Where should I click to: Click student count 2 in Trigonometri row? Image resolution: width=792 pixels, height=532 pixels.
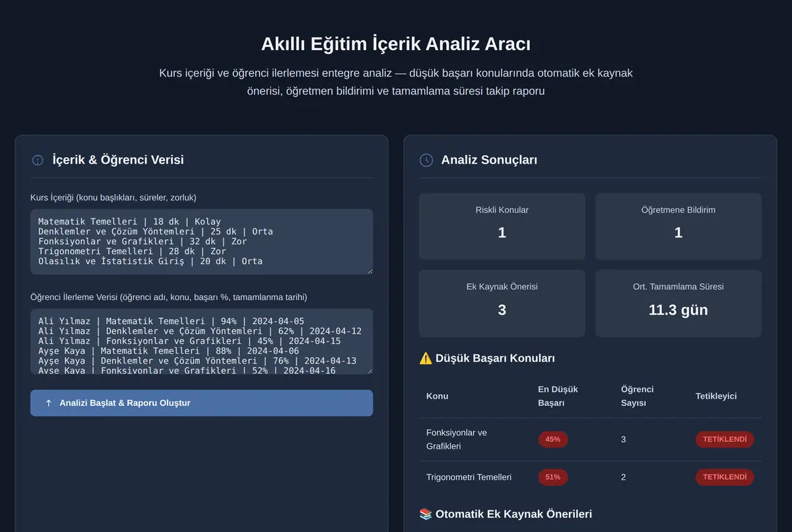coord(624,477)
